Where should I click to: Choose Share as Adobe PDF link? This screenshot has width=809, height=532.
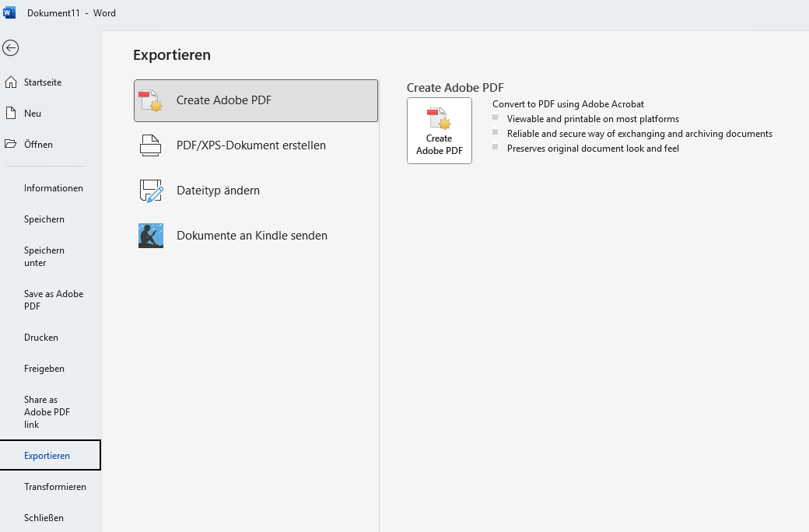click(x=47, y=412)
